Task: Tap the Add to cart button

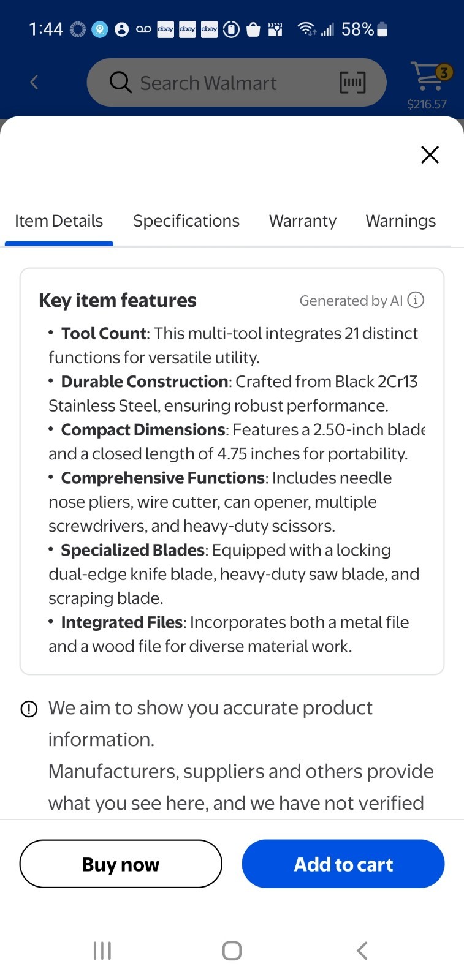Action: coord(343,864)
